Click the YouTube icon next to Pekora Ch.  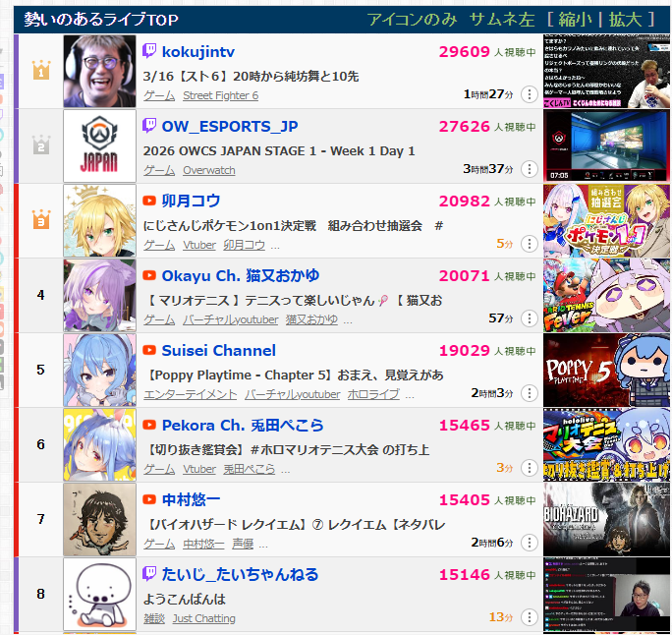pos(149,425)
